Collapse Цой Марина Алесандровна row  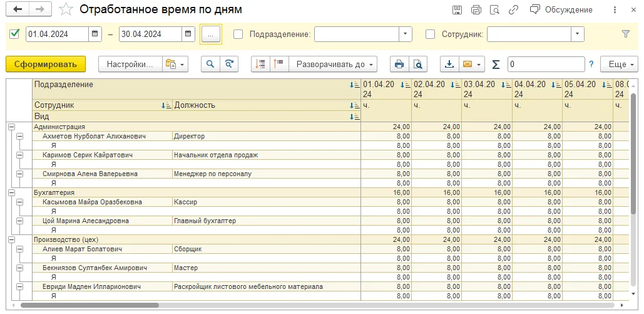[x=20, y=221]
